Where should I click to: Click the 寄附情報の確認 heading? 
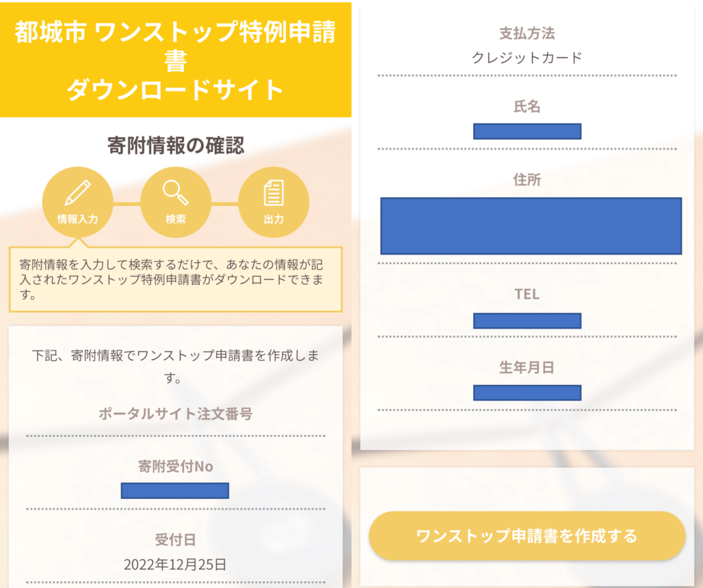[x=175, y=145]
